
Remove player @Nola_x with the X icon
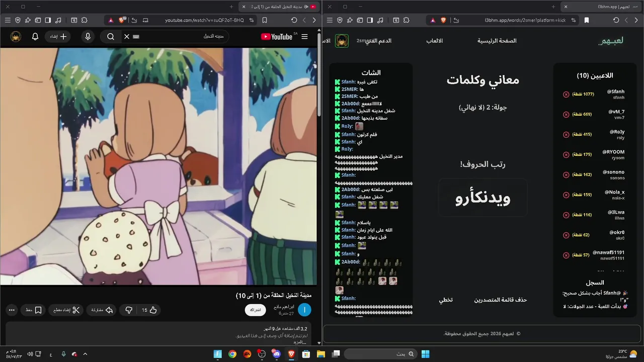(x=566, y=195)
